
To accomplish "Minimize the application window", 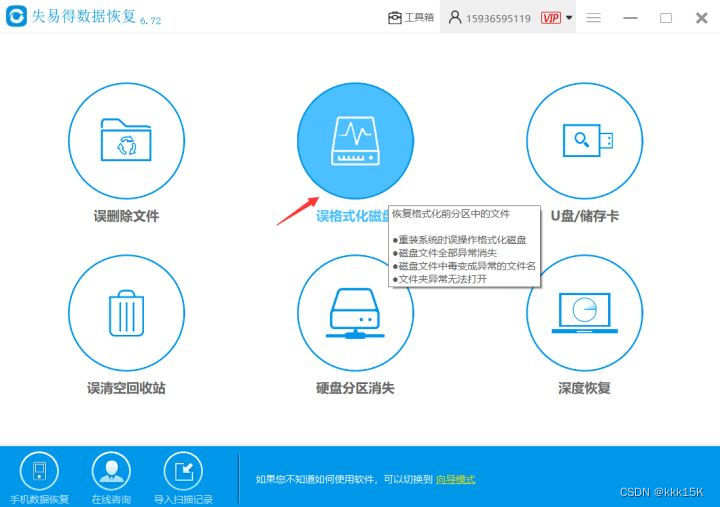I will tap(630, 18).
